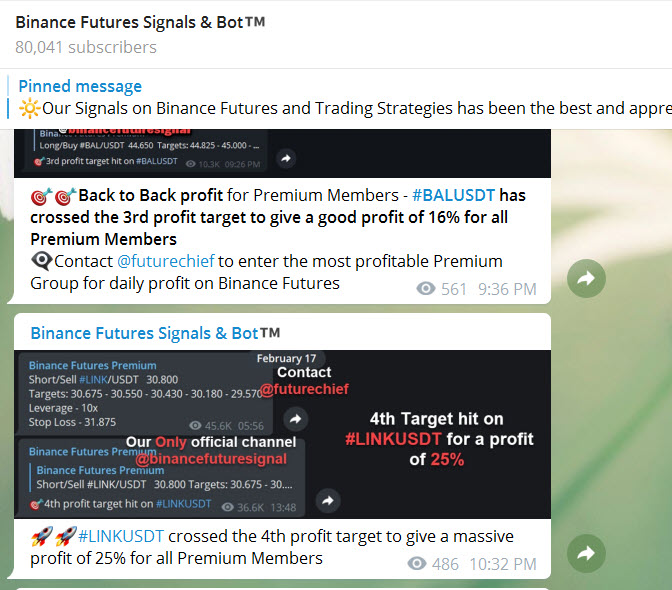Open the @futurechief contact mention
The width and height of the screenshot is (672, 590).
pos(165,261)
